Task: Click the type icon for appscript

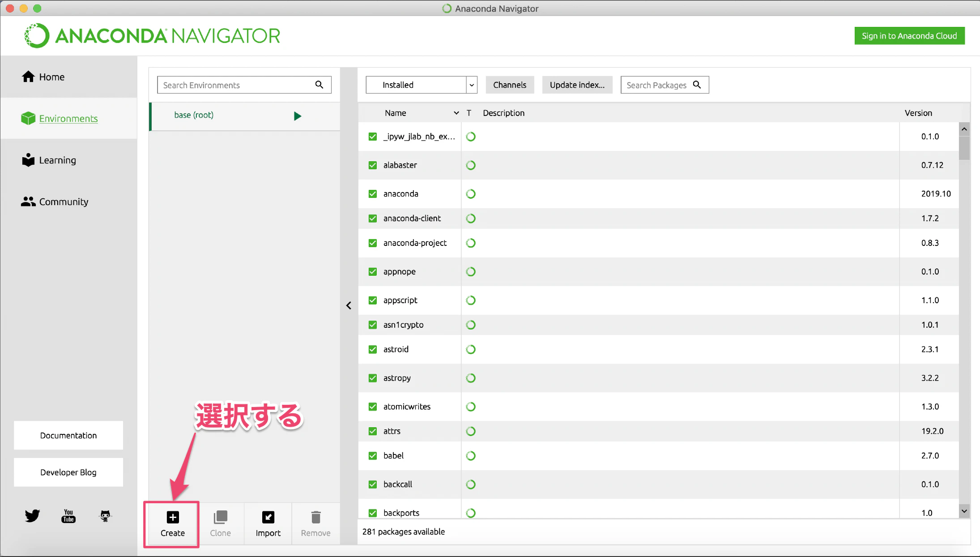Action: [471, 300]
